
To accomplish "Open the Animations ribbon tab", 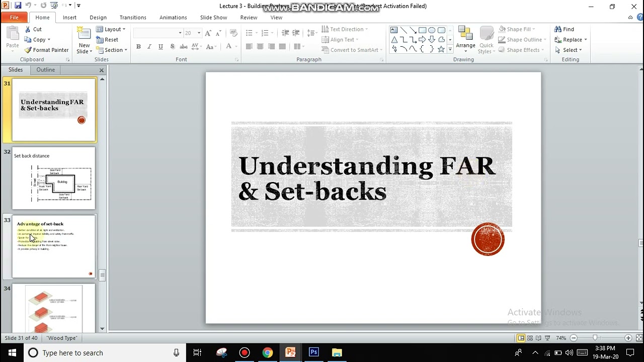I will 173,17.
